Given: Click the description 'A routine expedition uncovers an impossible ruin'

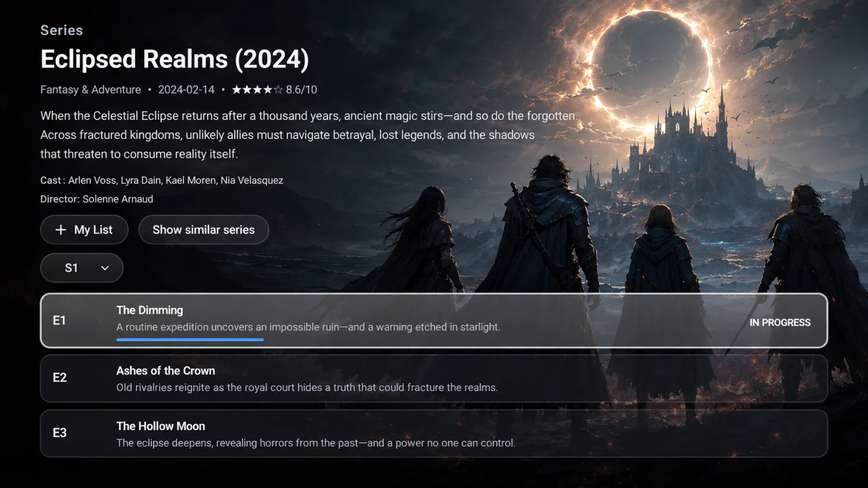Looking at the screenshot, I should click(x=308, y=327).
